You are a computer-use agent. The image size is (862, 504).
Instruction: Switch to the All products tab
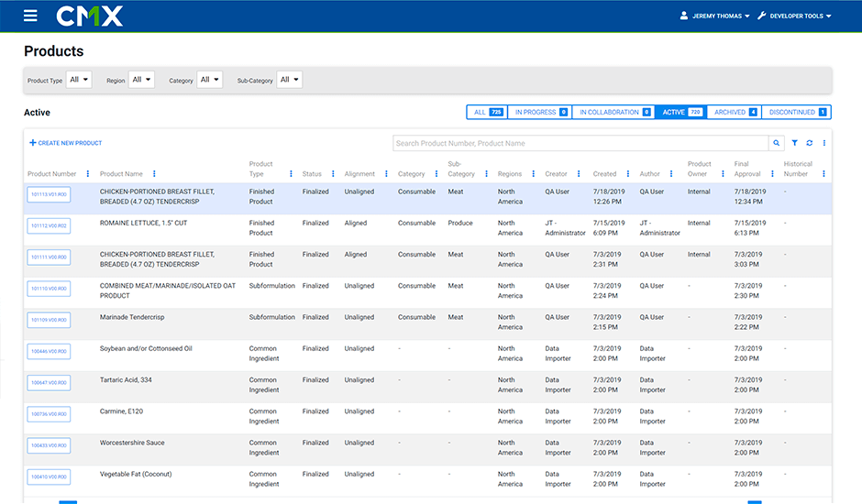pyautogui.click(x=487, y=112)
